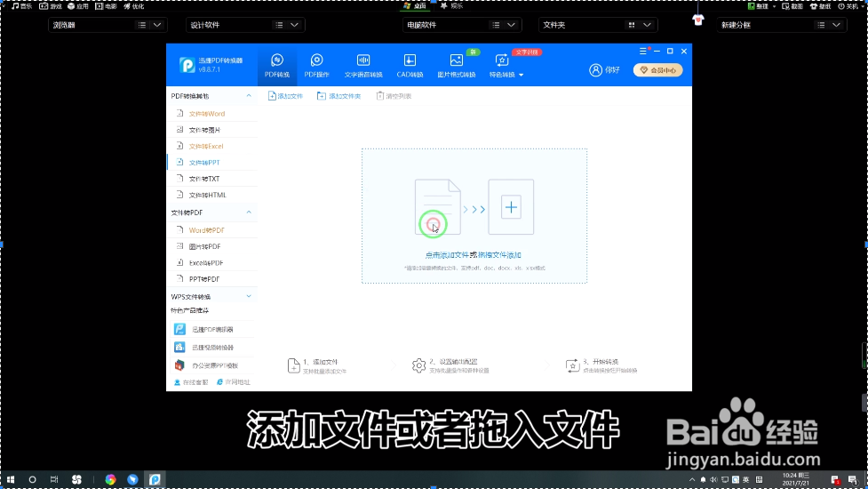Screen dimensions: 868x489
Task: Click the 添加文件夹 toolbar button
Action: pos(338,96)
